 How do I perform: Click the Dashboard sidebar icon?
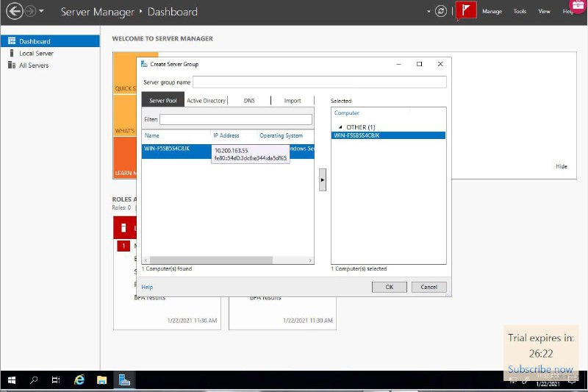[12, 41]
